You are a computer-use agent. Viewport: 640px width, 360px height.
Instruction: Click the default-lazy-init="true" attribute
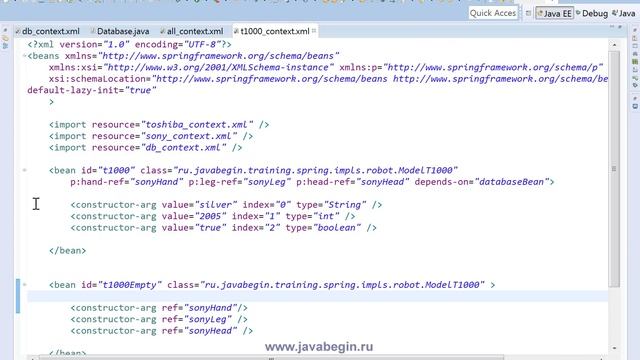[92, 90]
